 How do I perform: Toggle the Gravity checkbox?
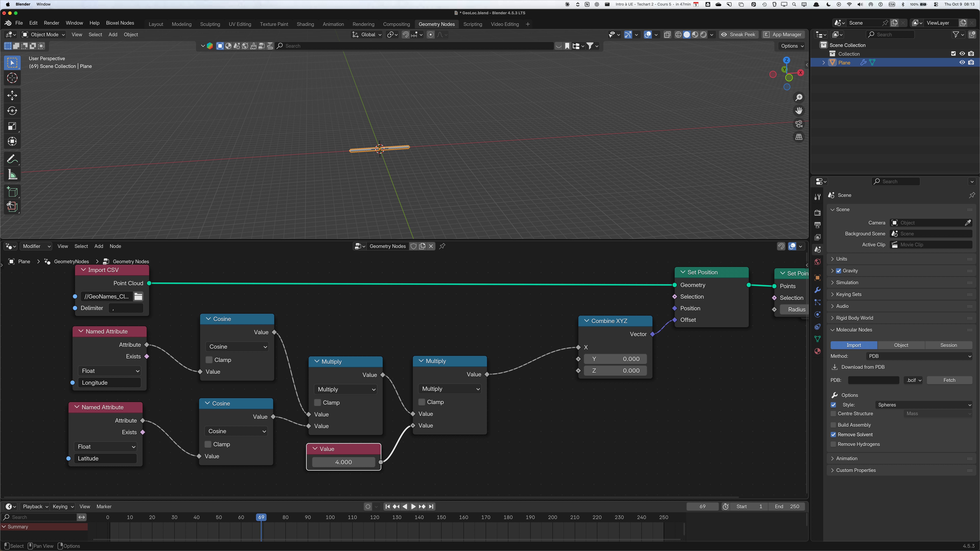click(839, 271)
